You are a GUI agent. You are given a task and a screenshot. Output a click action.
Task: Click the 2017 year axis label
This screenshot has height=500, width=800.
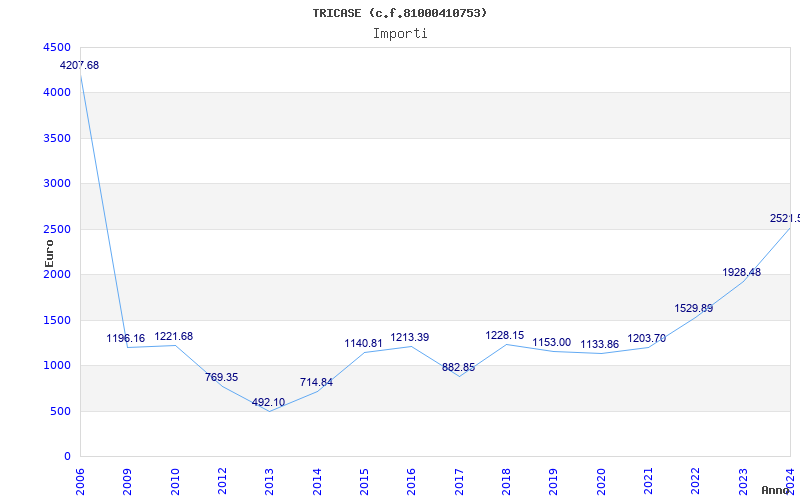[459, 481]
